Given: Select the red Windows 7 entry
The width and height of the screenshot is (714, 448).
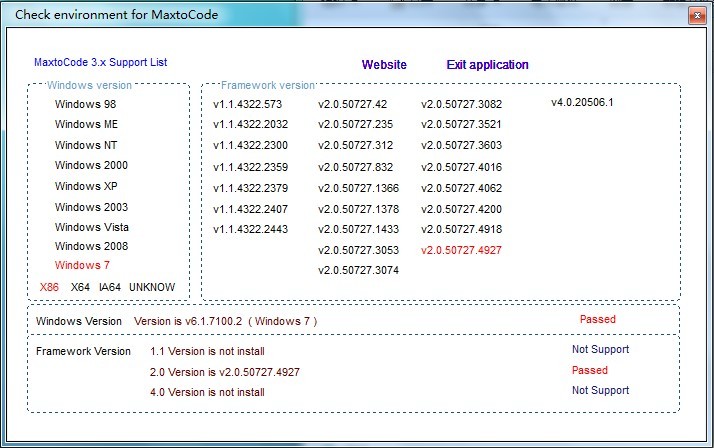Looking at the screenshot, I should pyautogui.click(x=82, y=265).
